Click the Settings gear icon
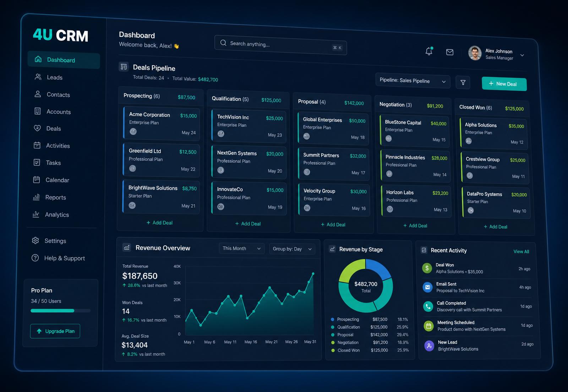568x392 pixels. [x=35, y=240]
